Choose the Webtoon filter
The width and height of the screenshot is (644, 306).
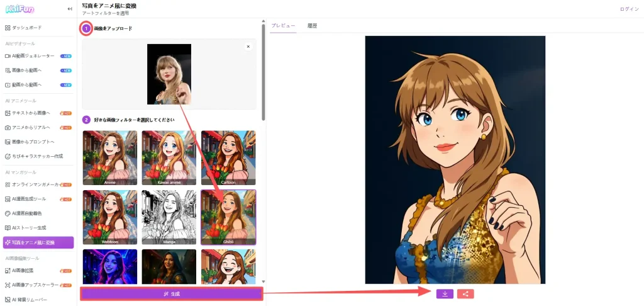(x=110, y=217)
